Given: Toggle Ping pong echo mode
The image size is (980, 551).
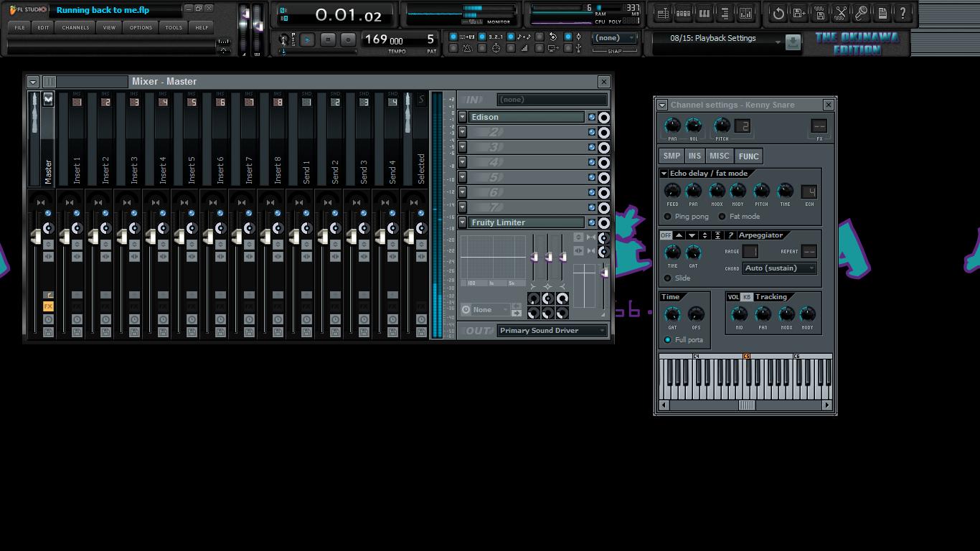Looking at the screenshot, I should [668, 217].
